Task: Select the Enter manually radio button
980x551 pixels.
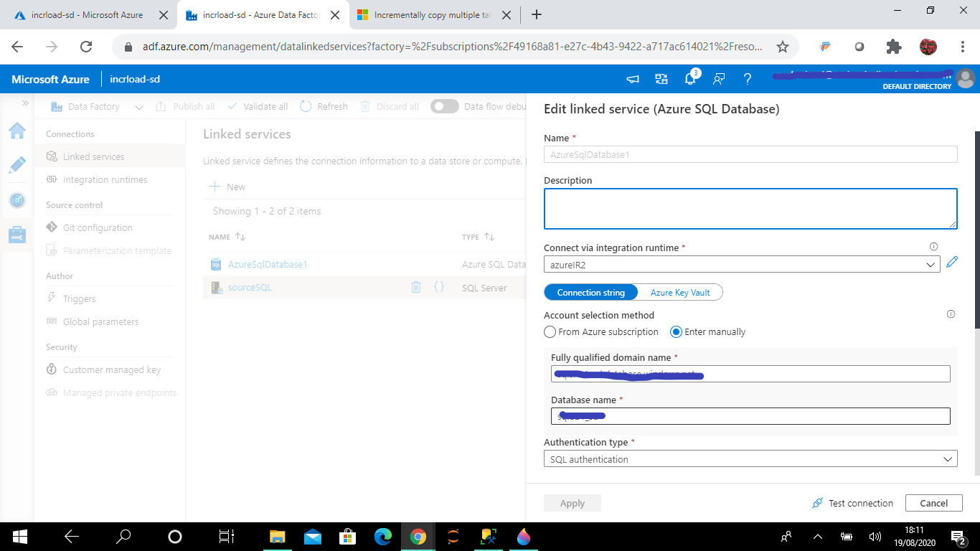Action: pos(676,332)
